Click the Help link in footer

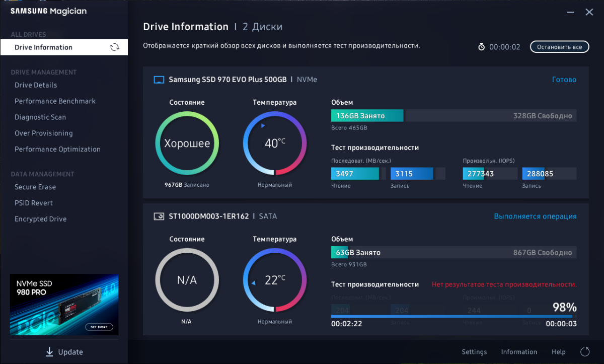pyautogui.click(x=558, y=352)
